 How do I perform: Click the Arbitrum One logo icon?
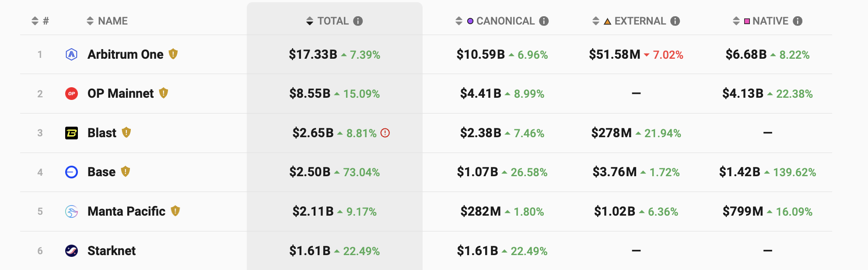[71, 54]
